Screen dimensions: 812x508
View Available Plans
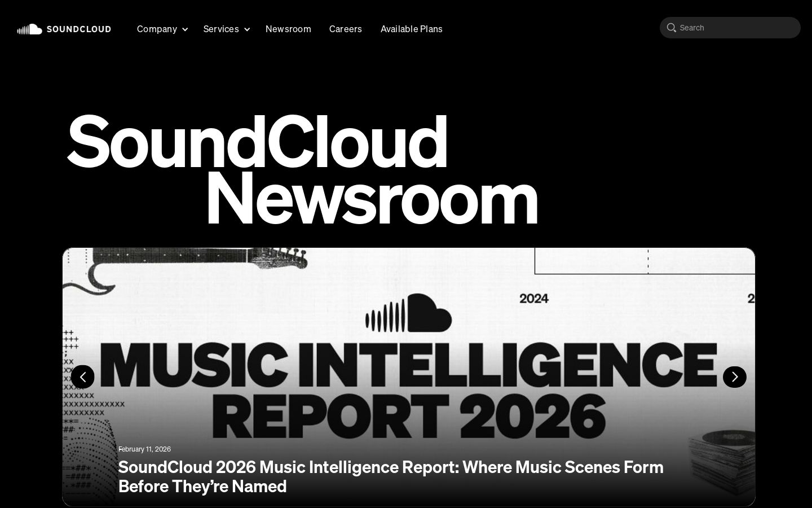[412, 29]
